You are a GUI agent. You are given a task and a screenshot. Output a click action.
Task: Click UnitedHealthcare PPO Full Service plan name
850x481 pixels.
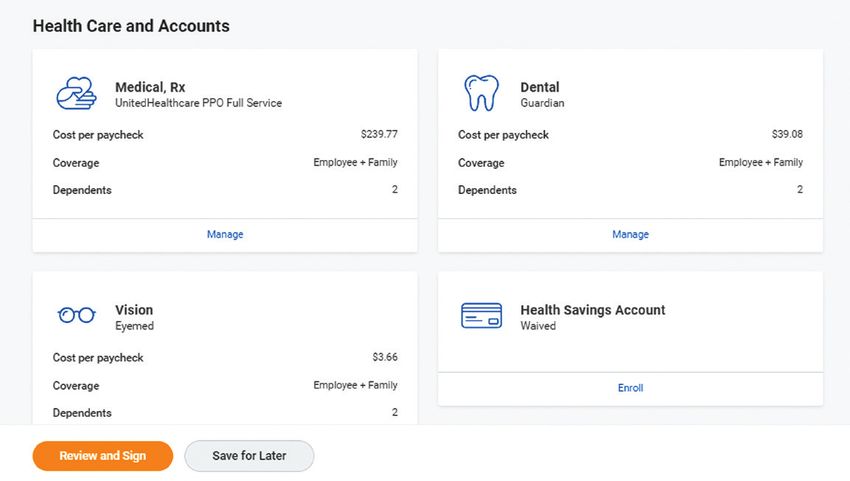point(198,103)
